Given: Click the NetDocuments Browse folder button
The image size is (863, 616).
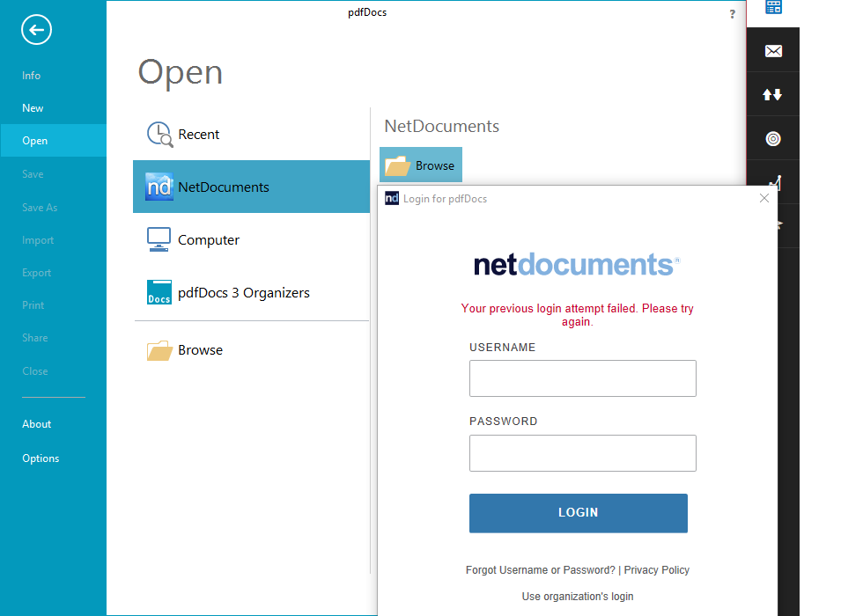Looking at the screenshot, I should pyautogui.click(x=421, y=165).
